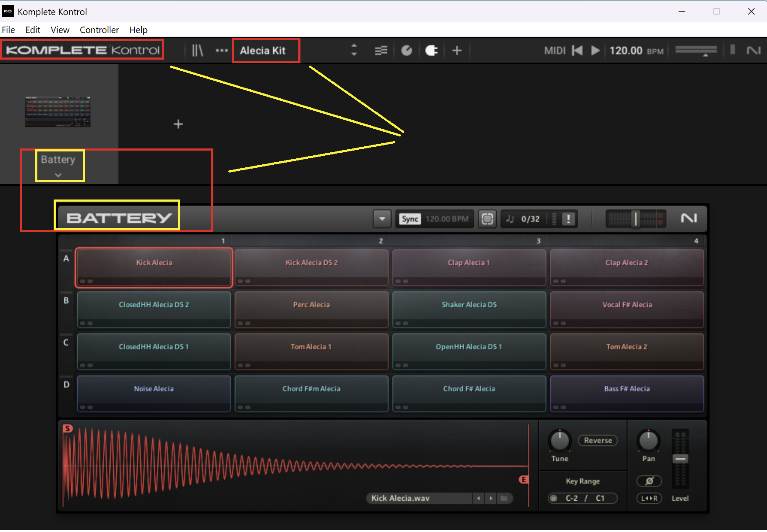The height and width of the screenshot is (532, 767).
Task: Click the Komplete Kontrol logo
Action: tap(83, 50)
